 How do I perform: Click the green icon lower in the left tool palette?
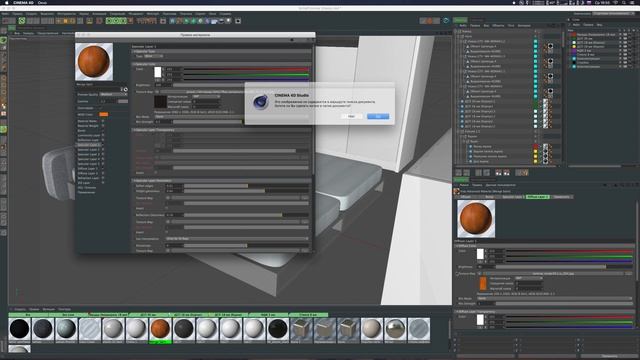[4, 129]
